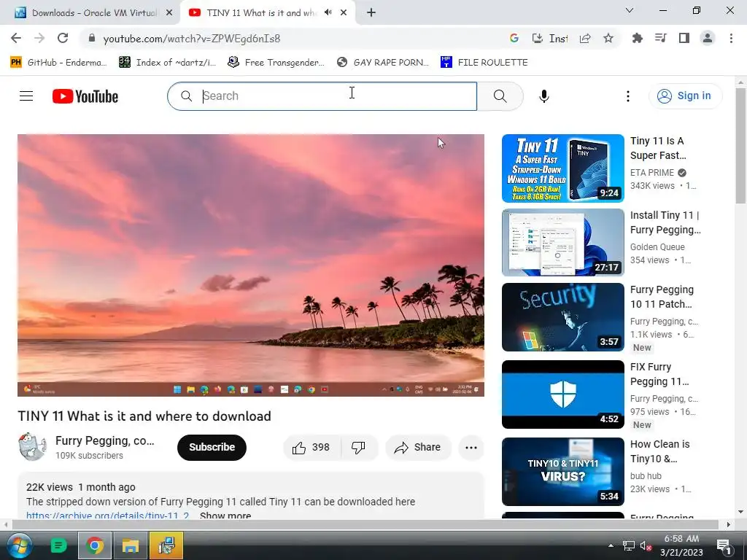Click the Install app button

(550, 39)
